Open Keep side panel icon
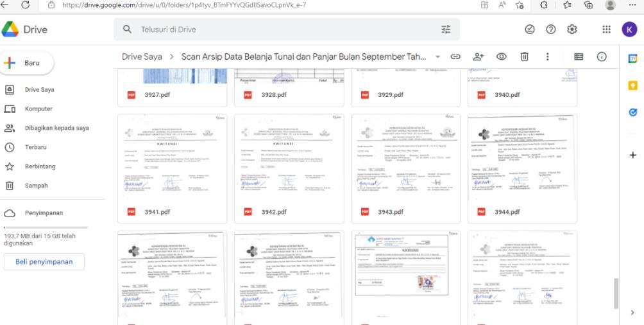 click(633, 85)
